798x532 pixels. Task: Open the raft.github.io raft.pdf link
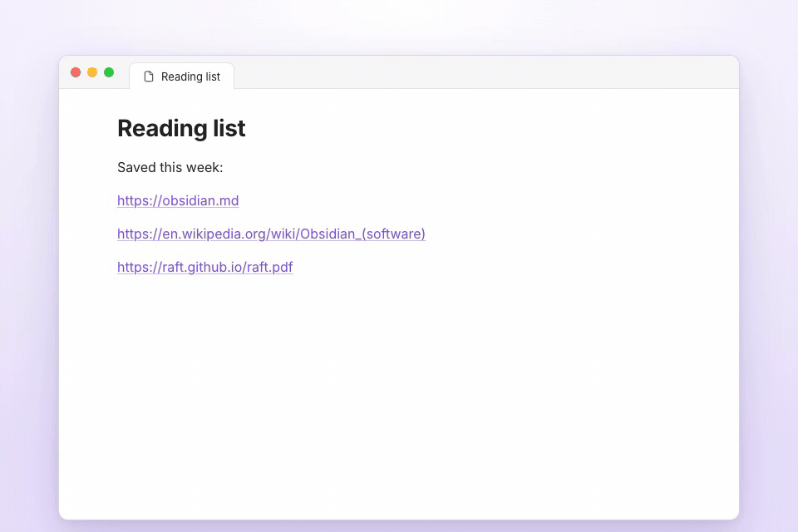coord(205,267)
